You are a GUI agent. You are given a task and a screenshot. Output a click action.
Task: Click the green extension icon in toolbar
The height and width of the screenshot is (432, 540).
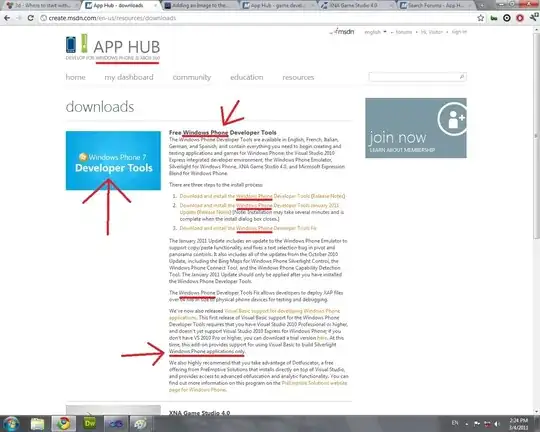(494, 18)
